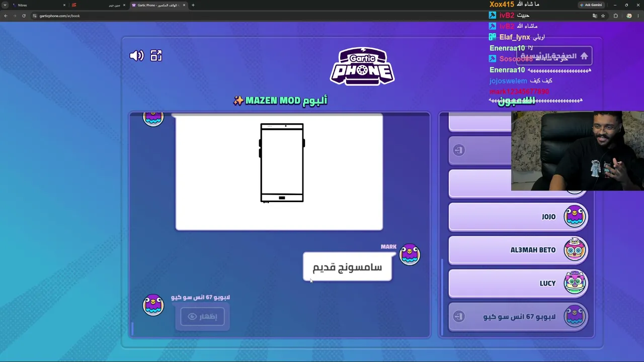644x362 pixels.
Task: Close the Gartic Phone browser tab
Action: pyautogui.click(x=184, y=5)
